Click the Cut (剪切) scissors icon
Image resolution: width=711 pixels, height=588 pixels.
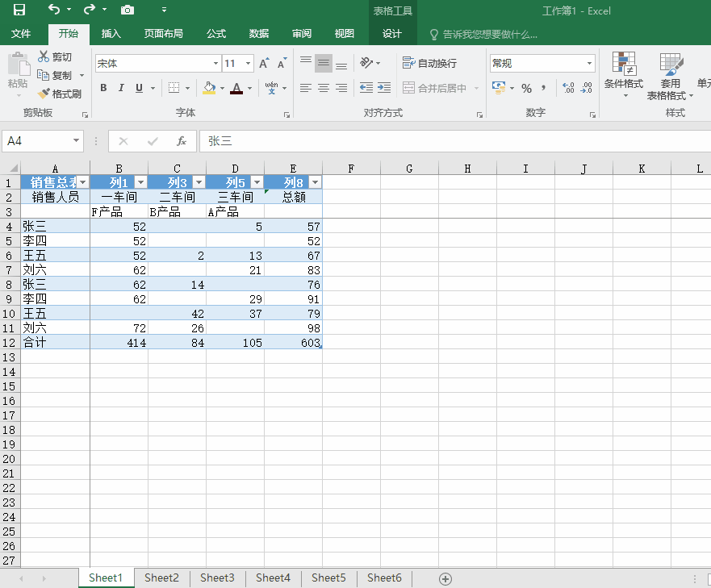coord(44,57)
